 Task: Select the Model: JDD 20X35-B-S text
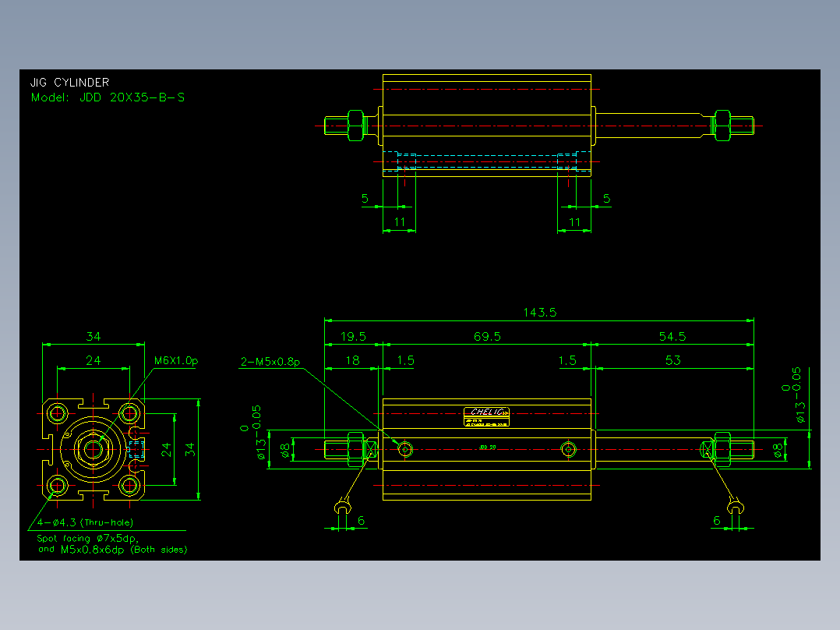[x=108, y=97]
